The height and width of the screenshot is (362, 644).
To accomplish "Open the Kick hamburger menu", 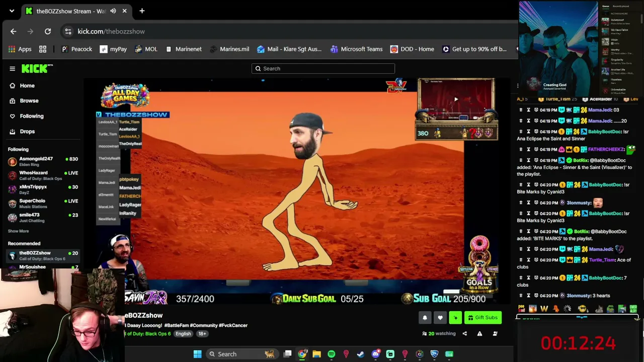I will coord(12,68).
